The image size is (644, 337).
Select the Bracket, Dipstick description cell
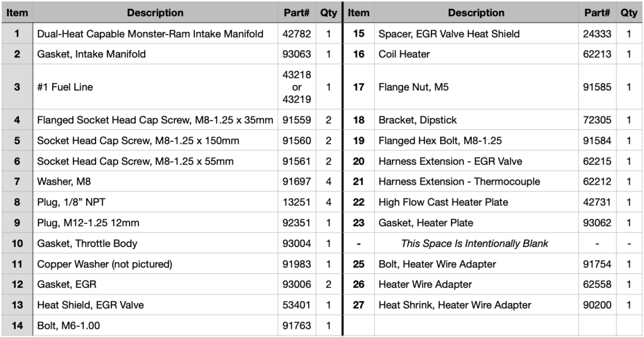click(x=418, y=120)
